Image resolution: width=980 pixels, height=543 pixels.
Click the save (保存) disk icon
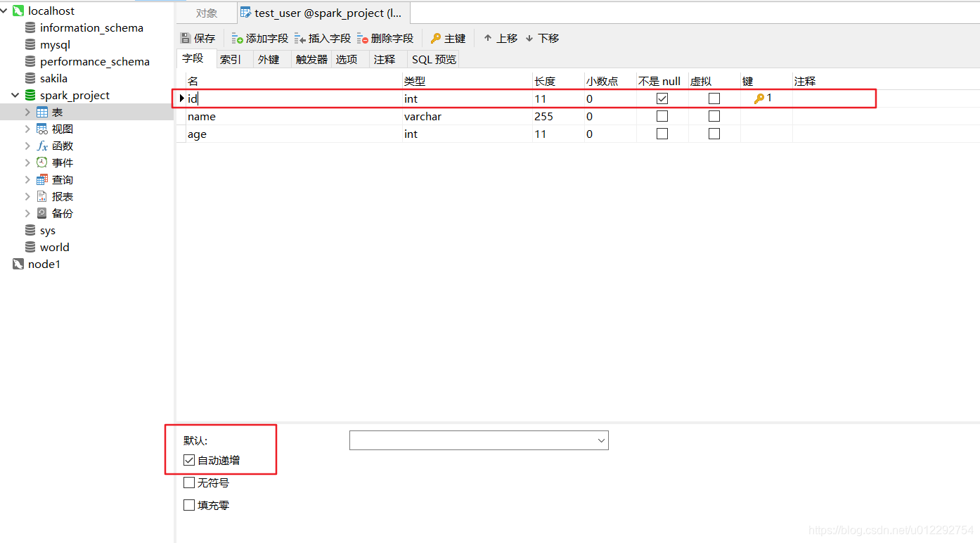coord(186,38)
